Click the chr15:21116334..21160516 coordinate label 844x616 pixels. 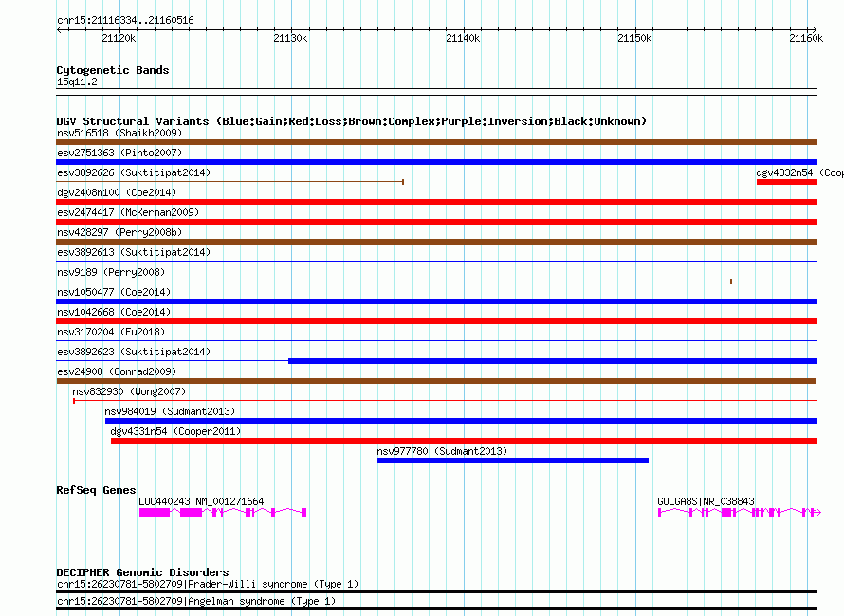click(125, 20)
